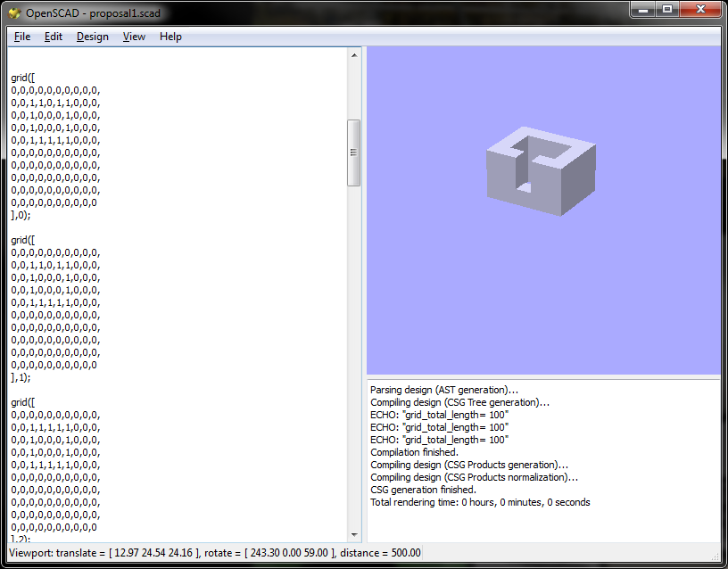Click the 3D model in the preview viewport
The height and width of the screenshot is (569, 728).
542,171
